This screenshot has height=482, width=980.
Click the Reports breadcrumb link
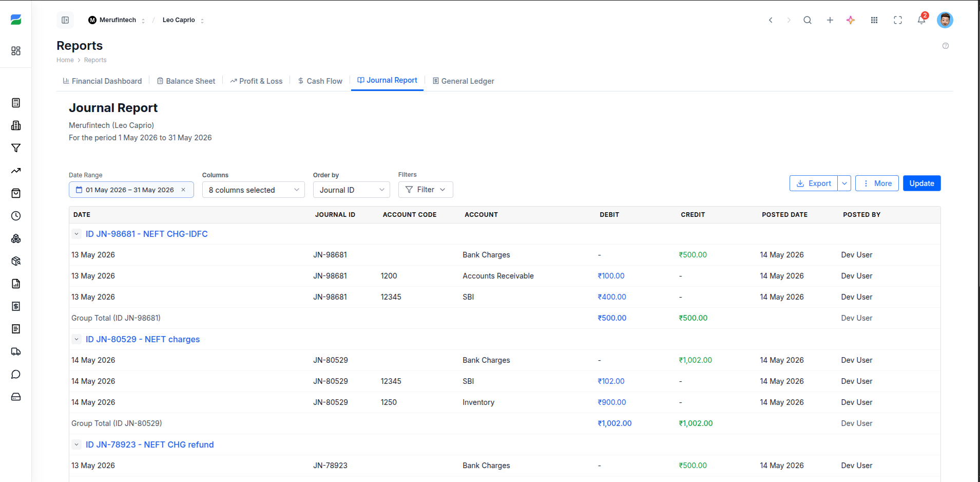click(x=95, y=60)
